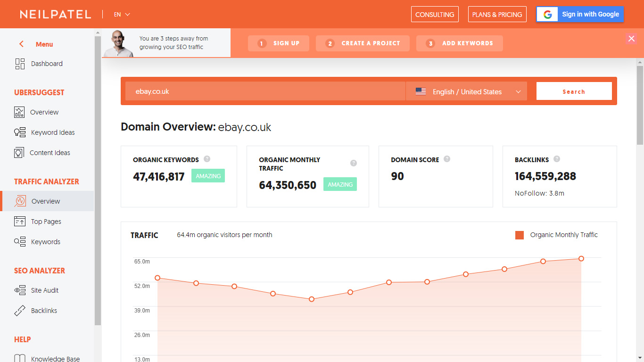Click the United States flag icon
The width and height of the screenshot is (644, 362).
tap(421, 91)
